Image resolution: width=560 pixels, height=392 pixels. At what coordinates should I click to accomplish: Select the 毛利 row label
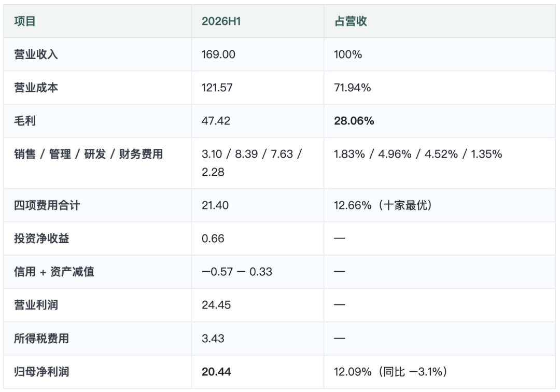(x=25, y=121)
